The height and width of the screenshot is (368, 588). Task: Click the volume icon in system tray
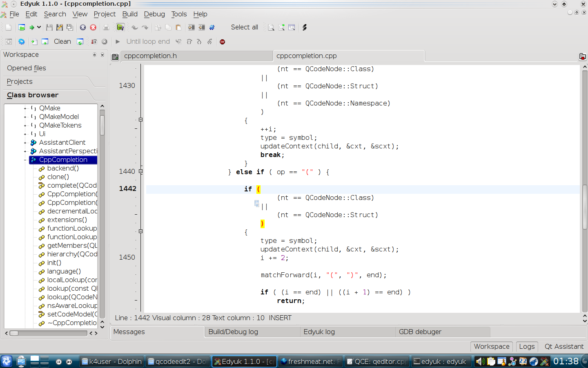pyautogui.click(x=480, y=361)
